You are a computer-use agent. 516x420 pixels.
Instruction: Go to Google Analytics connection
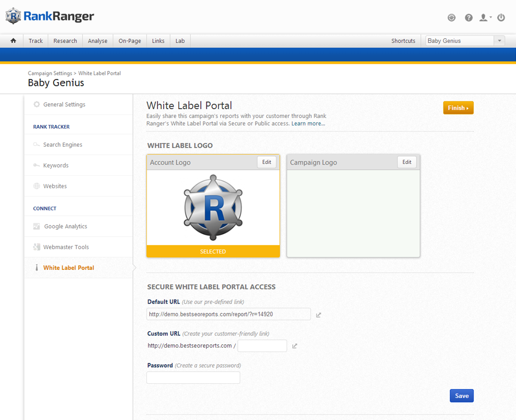point(79,226)
